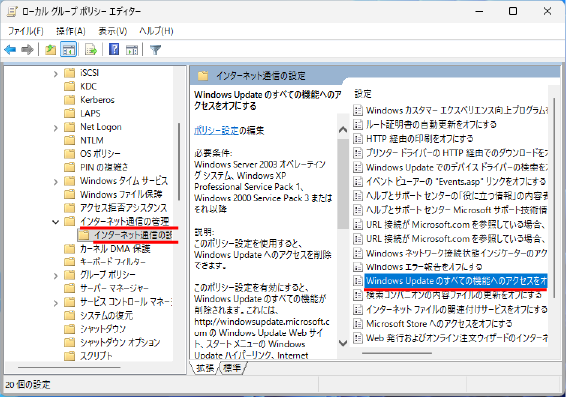Click the カーネル DMA 保護 folder icon
Viewport: 566px width, 398px height.
click(69, 249)
